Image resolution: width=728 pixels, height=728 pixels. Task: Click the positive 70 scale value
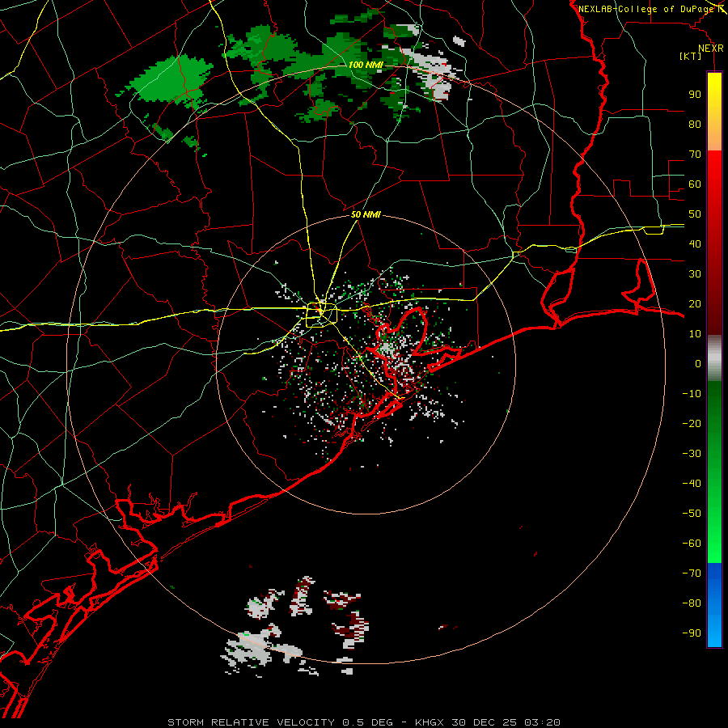pyautogui.click(x=695, y=154)
